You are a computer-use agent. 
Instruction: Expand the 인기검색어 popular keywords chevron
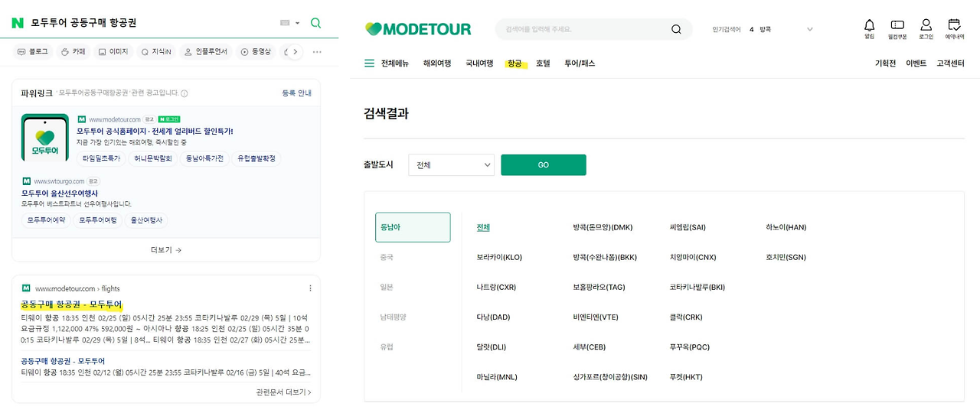click(810, 29)
